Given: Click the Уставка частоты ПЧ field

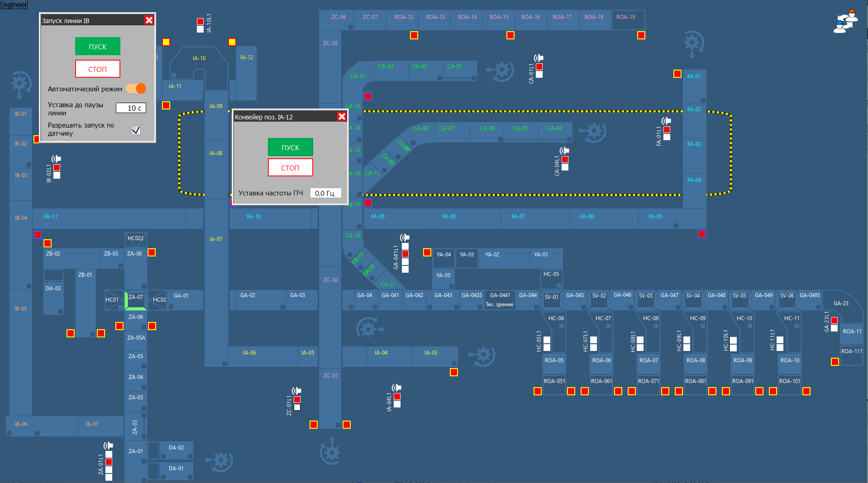Looking at the screenshot, I should pos(326,193).
